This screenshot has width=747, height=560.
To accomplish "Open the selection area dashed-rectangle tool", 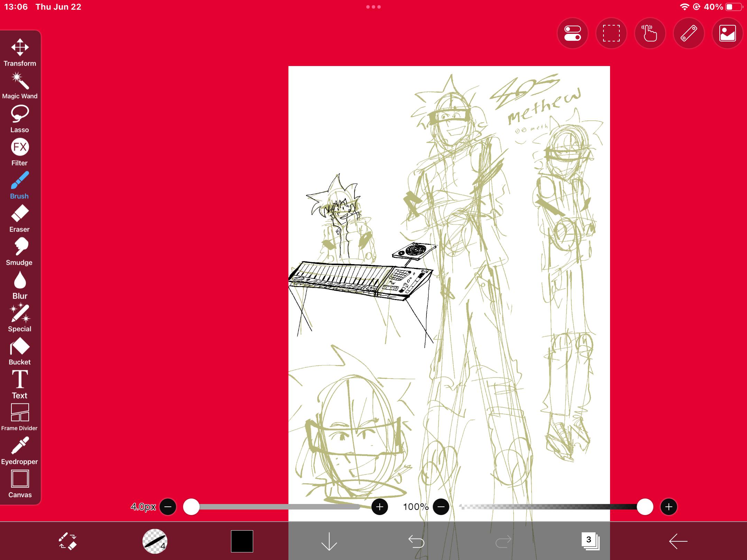I will coord(611,34).
